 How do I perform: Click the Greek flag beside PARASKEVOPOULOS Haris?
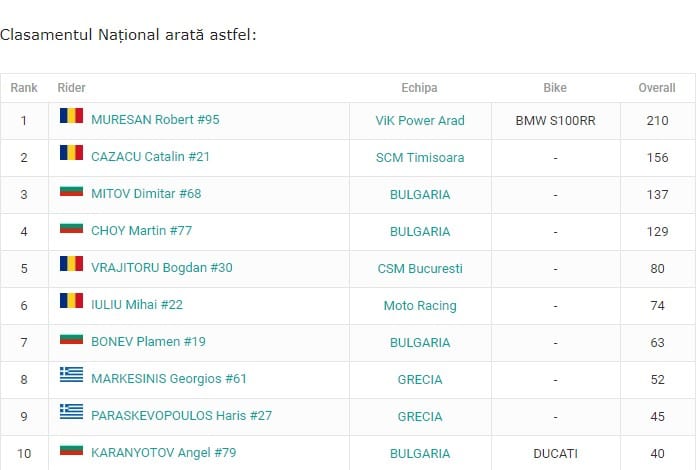pos(71,411)
